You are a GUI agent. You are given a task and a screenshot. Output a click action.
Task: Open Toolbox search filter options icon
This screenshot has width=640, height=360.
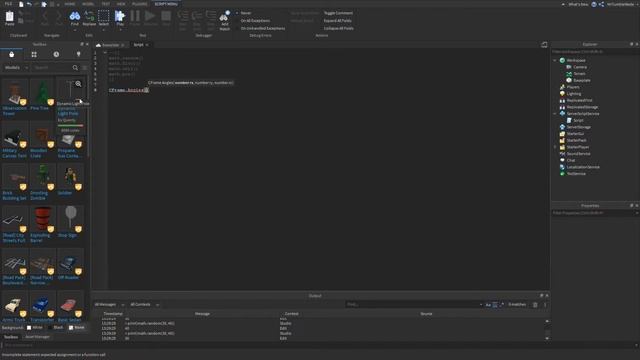coord(84,68)
